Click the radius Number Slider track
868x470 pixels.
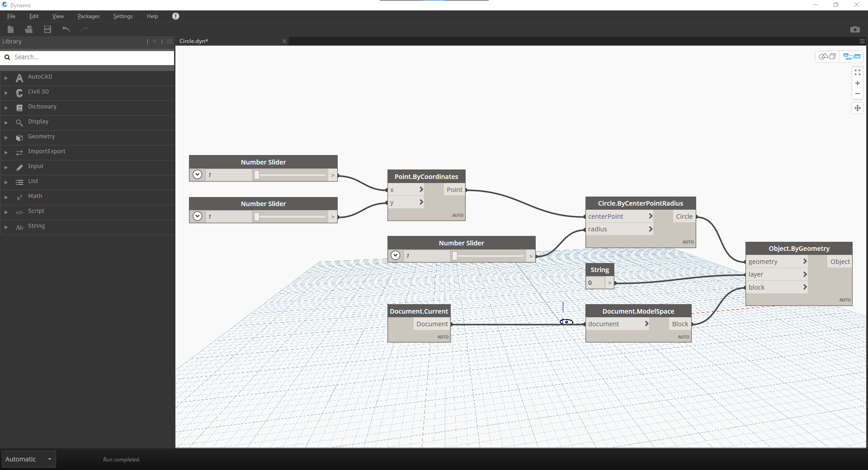pyautogui.click(x=488, y=256)
